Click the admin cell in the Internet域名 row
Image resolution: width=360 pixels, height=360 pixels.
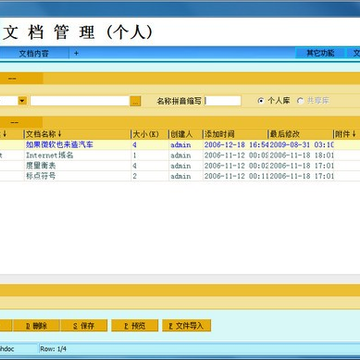(x=186, y=155)
